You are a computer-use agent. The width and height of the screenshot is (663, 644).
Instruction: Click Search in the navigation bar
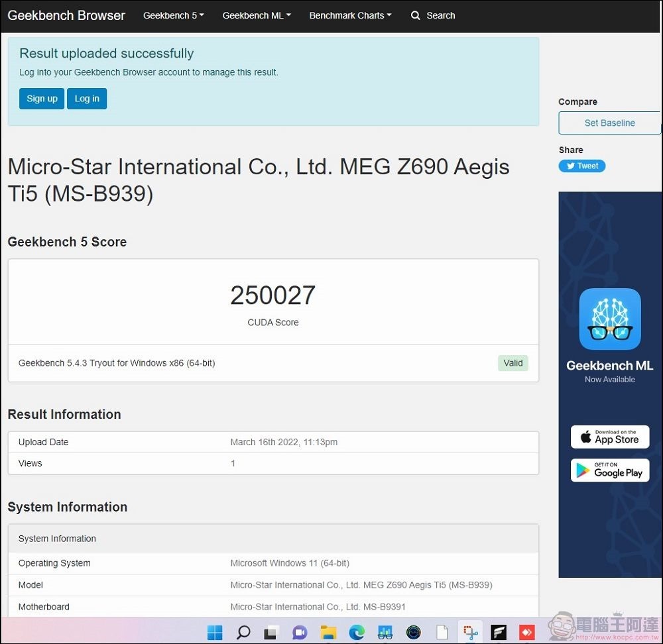433,15
